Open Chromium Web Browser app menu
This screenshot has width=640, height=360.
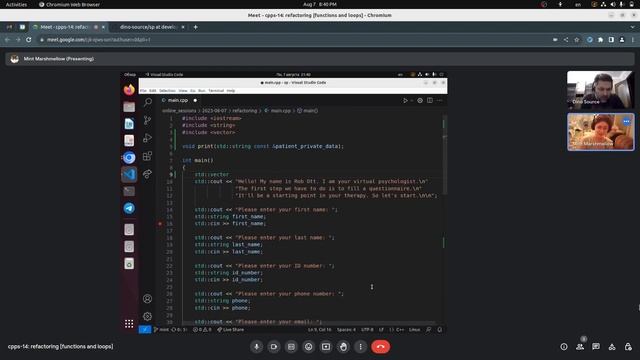(69, 4)
